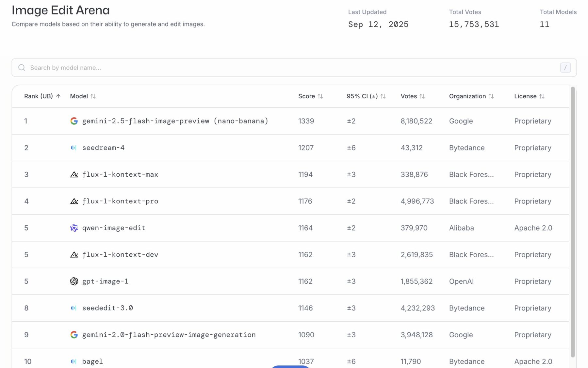Open the gemini-2.0-flash-preview-image-generation model name

169,335
